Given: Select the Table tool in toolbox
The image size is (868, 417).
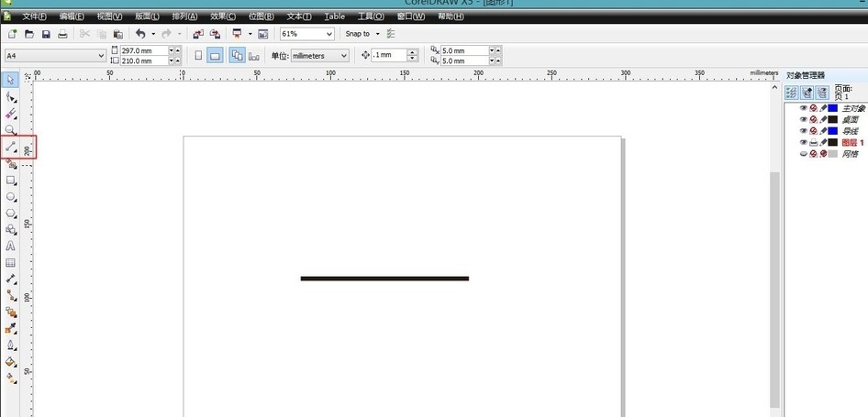Looking at the screenshot, I should pos(10,263).
